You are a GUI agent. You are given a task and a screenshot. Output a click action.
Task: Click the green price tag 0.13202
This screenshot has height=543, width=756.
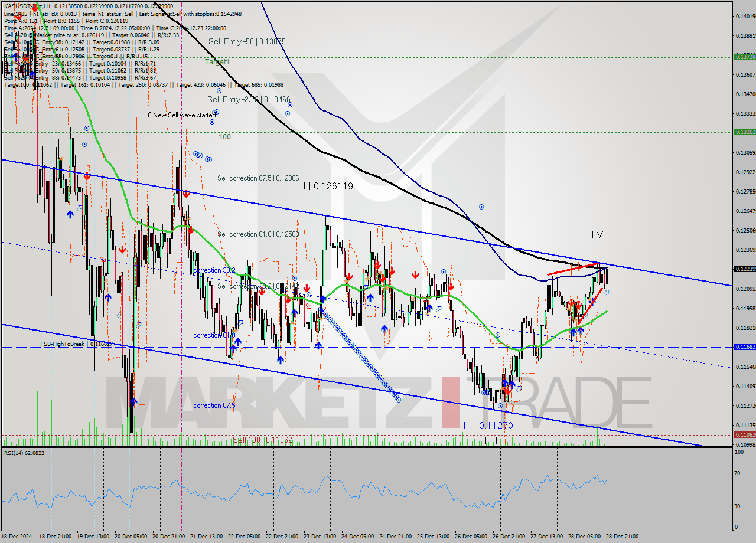coord(744,132)
